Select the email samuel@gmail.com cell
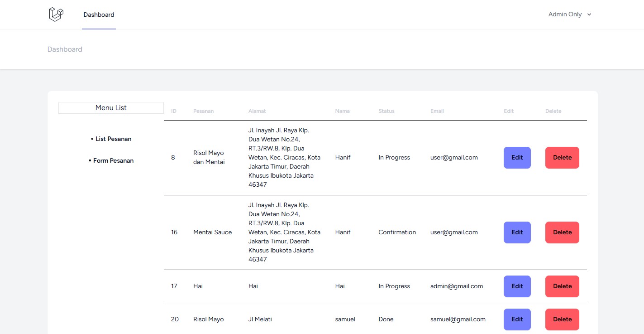This screenshot has width=644, height=334. point(458,319)
